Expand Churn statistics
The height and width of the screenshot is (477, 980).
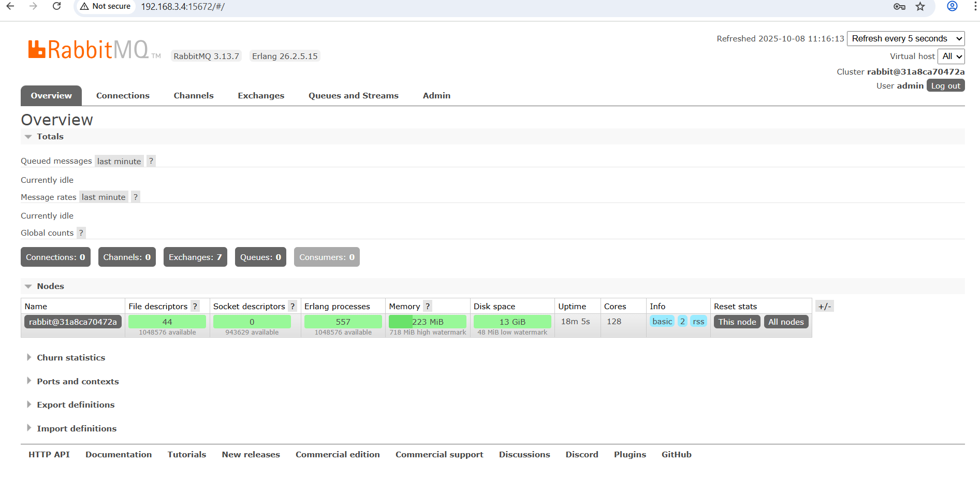click(x=71, y=357)
